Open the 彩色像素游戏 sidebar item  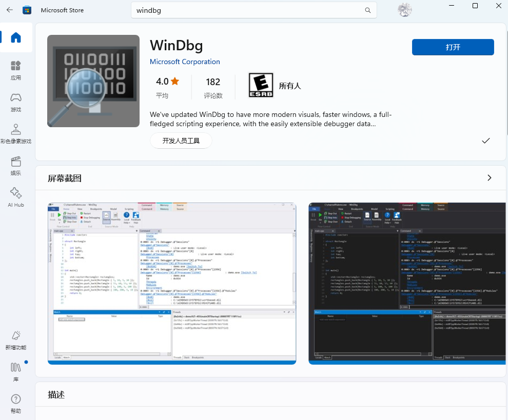click(x=16, y=134)
